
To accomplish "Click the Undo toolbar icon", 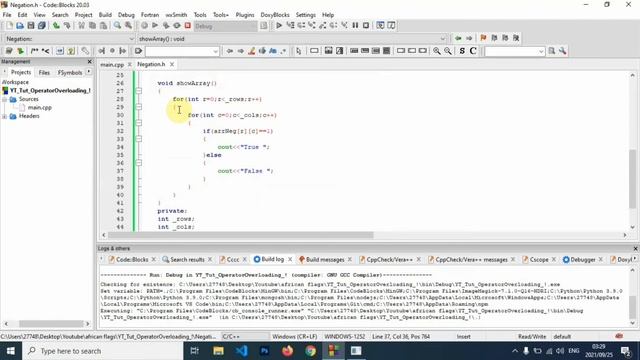I will [x=56, y=26].
